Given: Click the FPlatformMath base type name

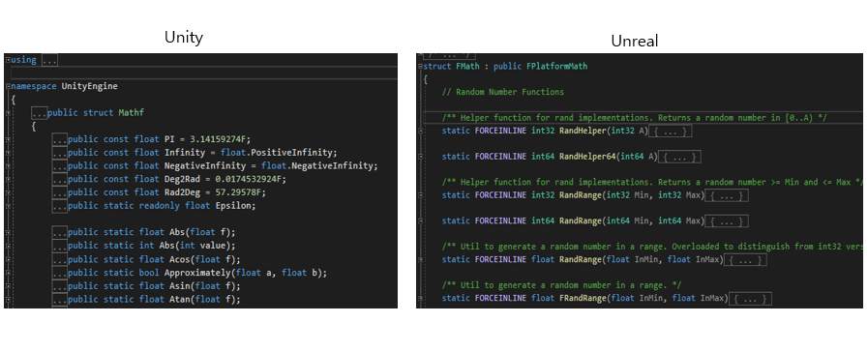Looking at the screenshot, I should [x=555, y=67].
